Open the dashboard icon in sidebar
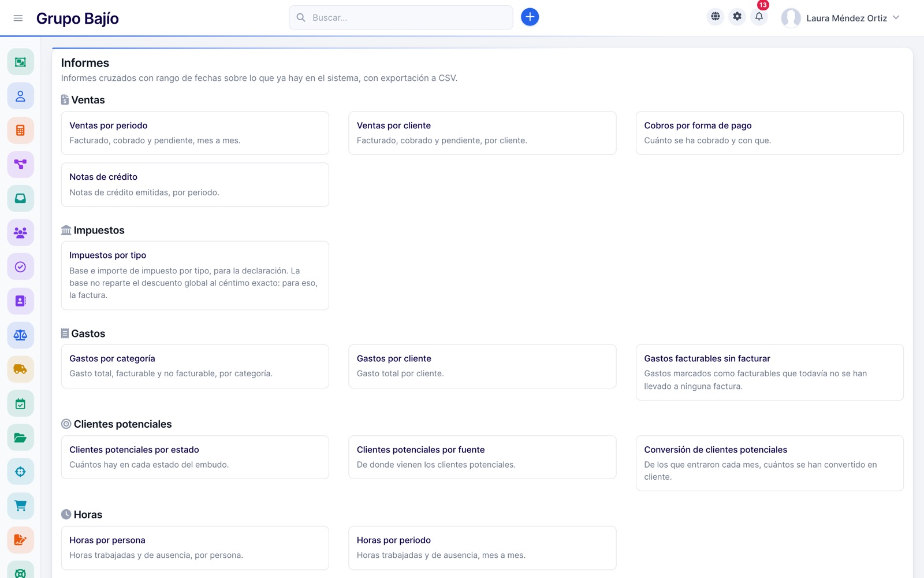924x578 pixels. pyautogui.click(x=20, y=62)
